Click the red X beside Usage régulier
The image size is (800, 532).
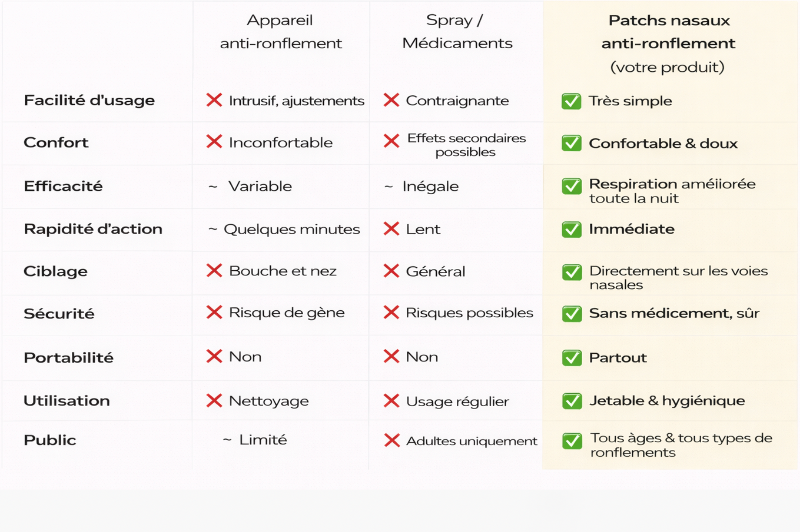click(x=391, y=400)
